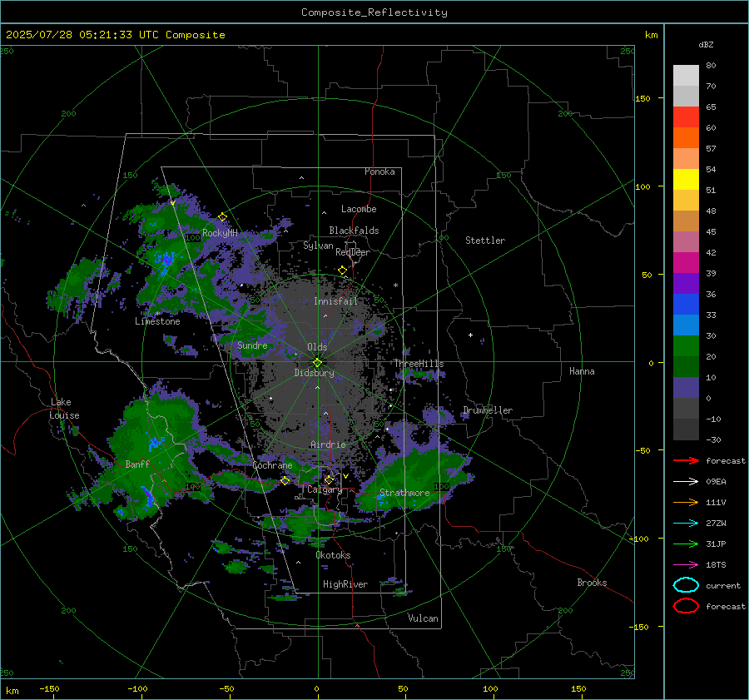Click the dBZ legend heading
Viewport: 749px width, 700px height.
pyautogui.click(x=706, y=44)
